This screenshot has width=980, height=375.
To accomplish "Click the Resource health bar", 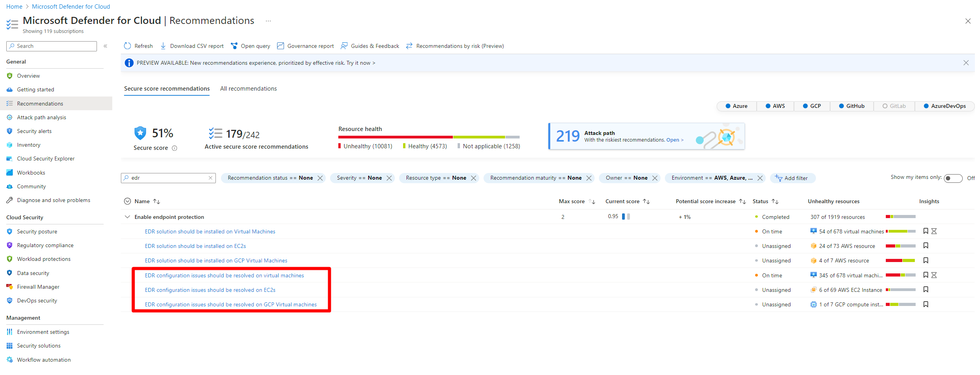I will (x=429, y=137).
